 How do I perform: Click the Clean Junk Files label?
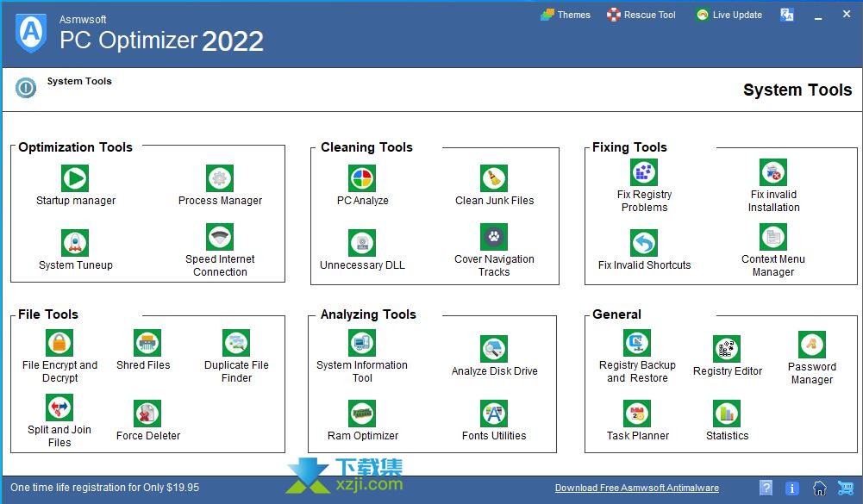click(494, 200)
